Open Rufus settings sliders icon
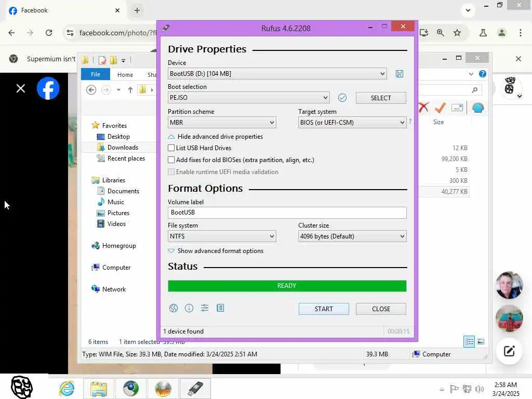The width and height of the screenshot is (532, 399). (205, 308)
